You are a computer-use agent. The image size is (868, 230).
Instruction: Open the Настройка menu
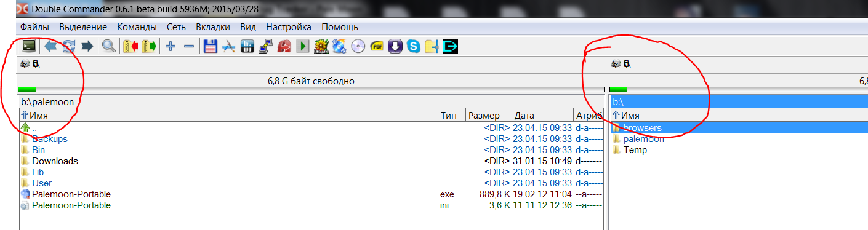[289, 27]
